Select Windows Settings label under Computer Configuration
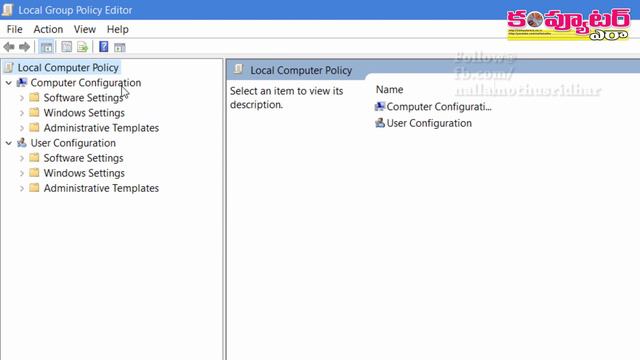This screenshot has height=360, width=640. click(x=84, y=113)
